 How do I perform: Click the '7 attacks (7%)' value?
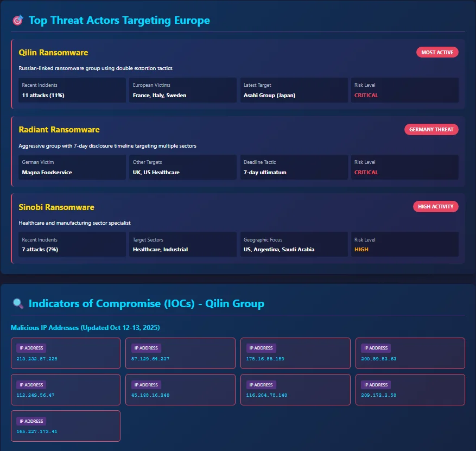click(40, 250)
